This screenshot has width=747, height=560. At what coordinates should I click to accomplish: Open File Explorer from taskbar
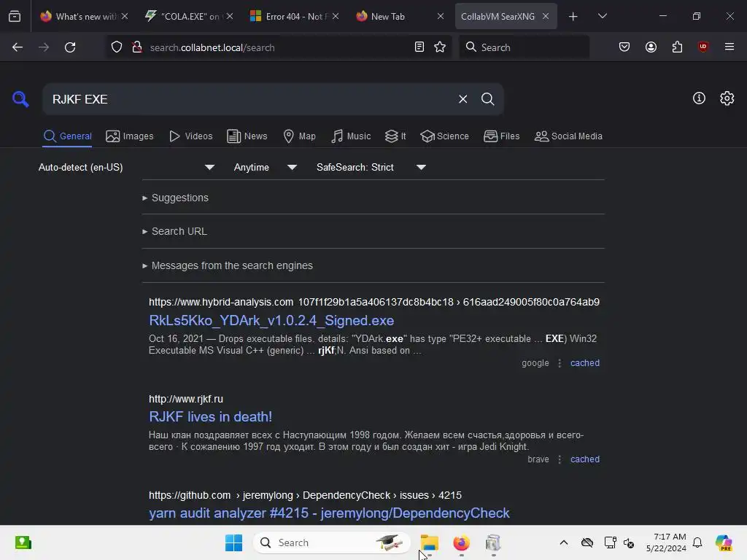(x=429, y=542)
